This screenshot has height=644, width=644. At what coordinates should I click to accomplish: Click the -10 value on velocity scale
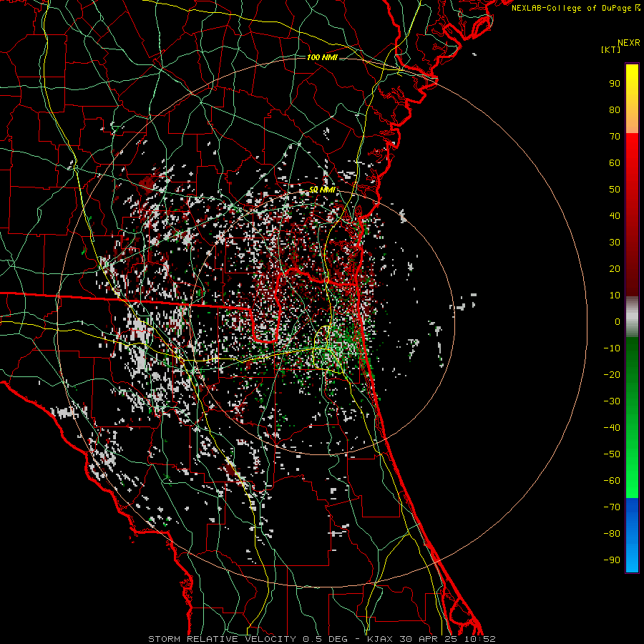coord(612,348)
